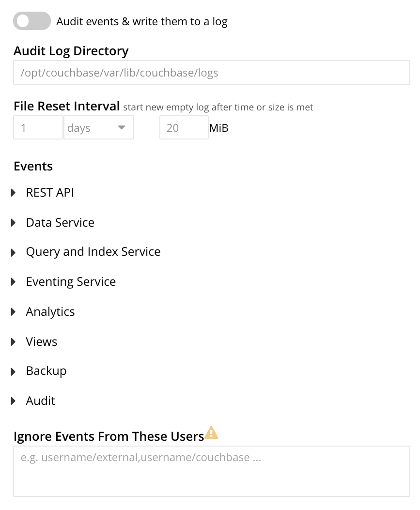Expand the Eventing Service events section
Viewport: 420px width, 510px height.
point(13,281)
